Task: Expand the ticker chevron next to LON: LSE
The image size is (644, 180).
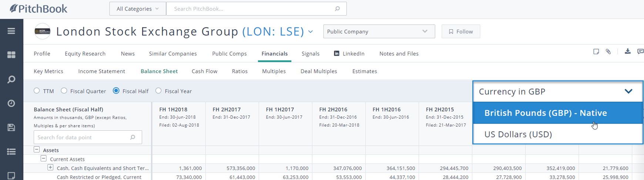Action: pos(311,32)
